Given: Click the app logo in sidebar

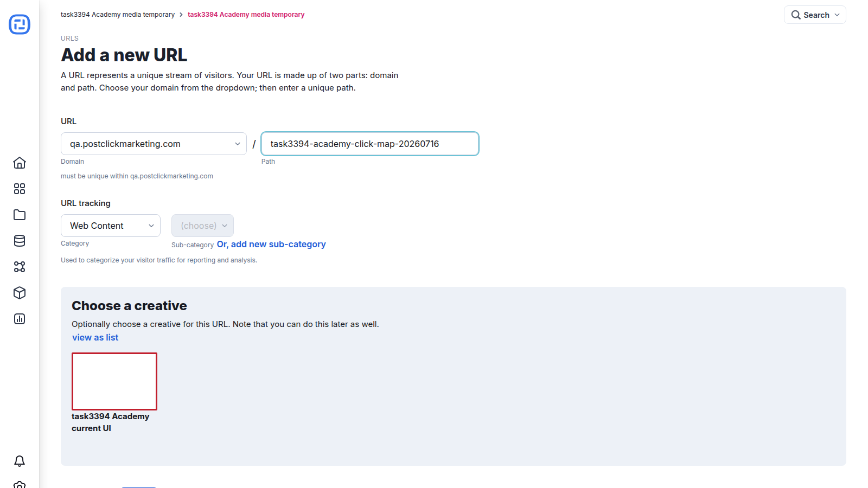Looking at the screenshot, I should [20, 24].
